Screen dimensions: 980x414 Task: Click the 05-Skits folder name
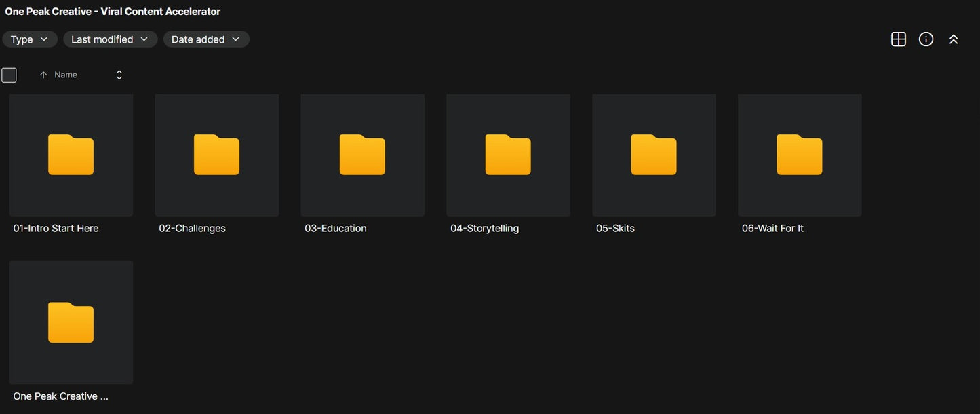pos(616,229)
